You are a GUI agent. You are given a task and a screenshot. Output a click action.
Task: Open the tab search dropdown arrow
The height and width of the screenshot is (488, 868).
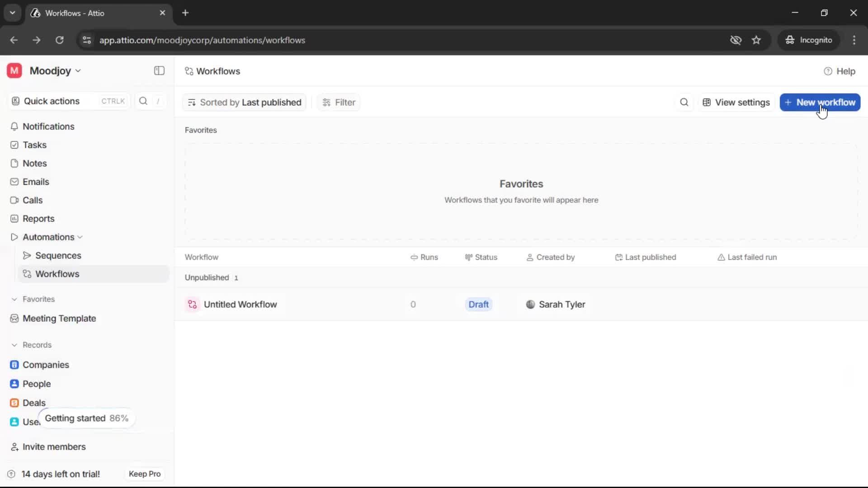[13, 13]
